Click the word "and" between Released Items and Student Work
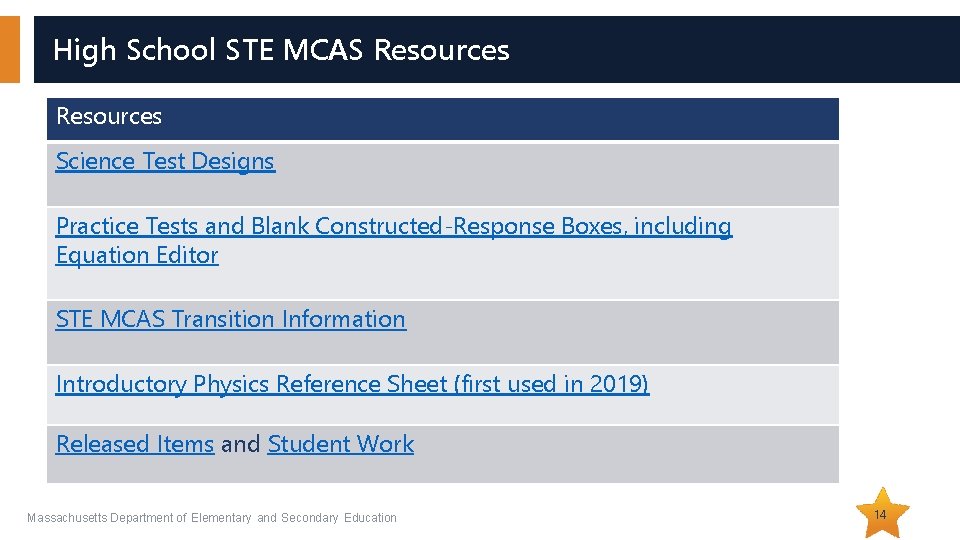Screen dimensions: 960x540 coord(241,444)
